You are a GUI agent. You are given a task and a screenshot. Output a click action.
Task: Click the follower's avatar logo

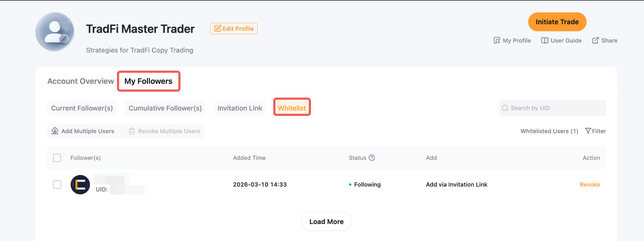80,185
